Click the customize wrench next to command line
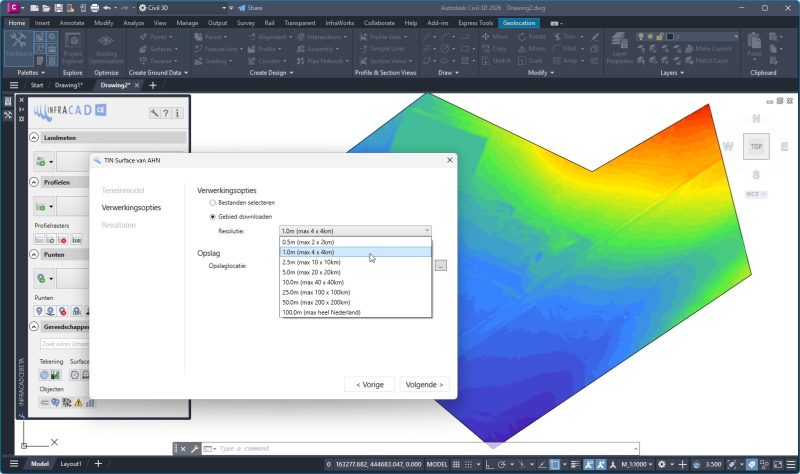The width and height of the screenshot is (800, 474). click(x=194, y=449)
